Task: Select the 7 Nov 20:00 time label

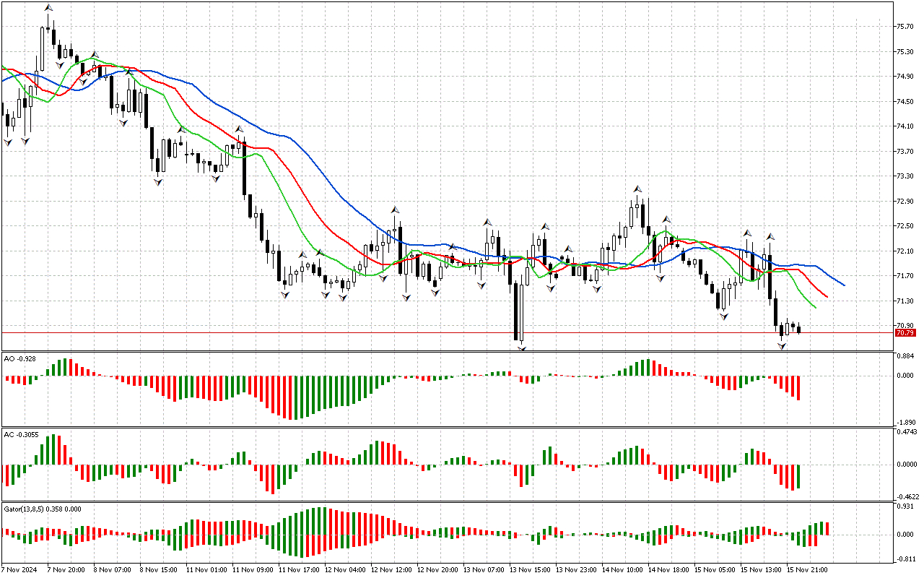Action: pyautogui.click(x=67, y=569)
